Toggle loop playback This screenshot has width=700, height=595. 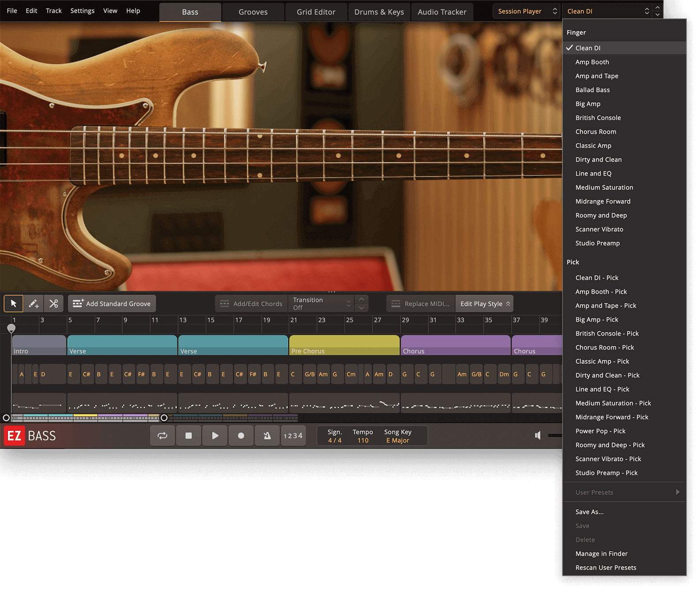(x=163, y=436)
